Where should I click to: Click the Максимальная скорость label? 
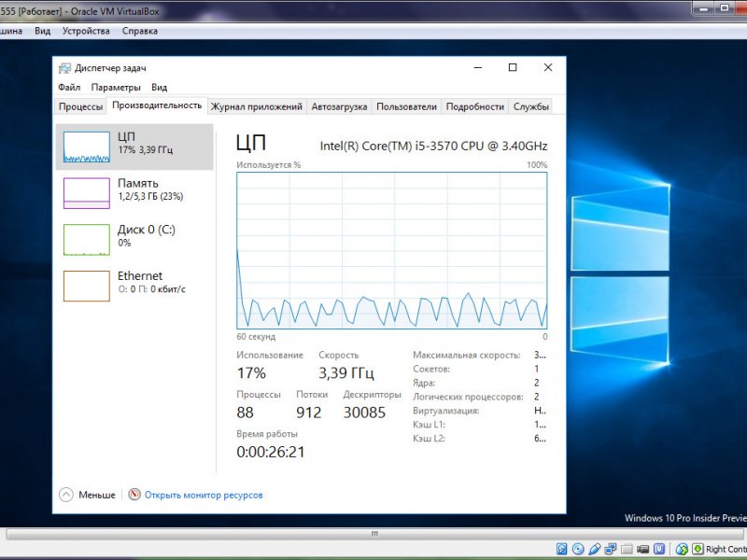[x=466, y=355]
